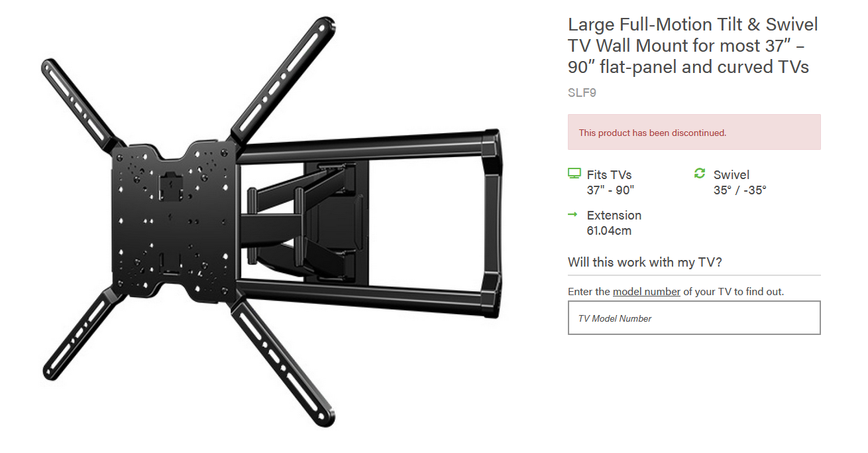Click the TV Model Number input field
Image resolution: width=868 pixels, height=453 pixels.
click(694, 318)
